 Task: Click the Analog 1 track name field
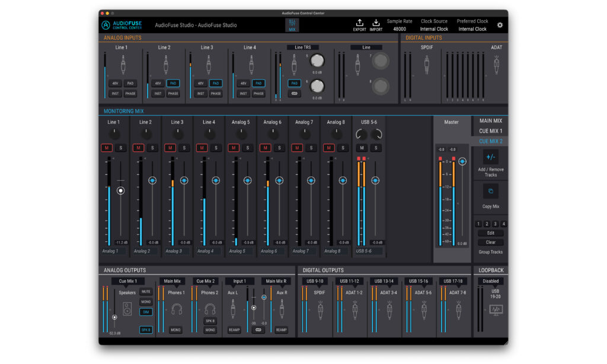coord(113,251)
